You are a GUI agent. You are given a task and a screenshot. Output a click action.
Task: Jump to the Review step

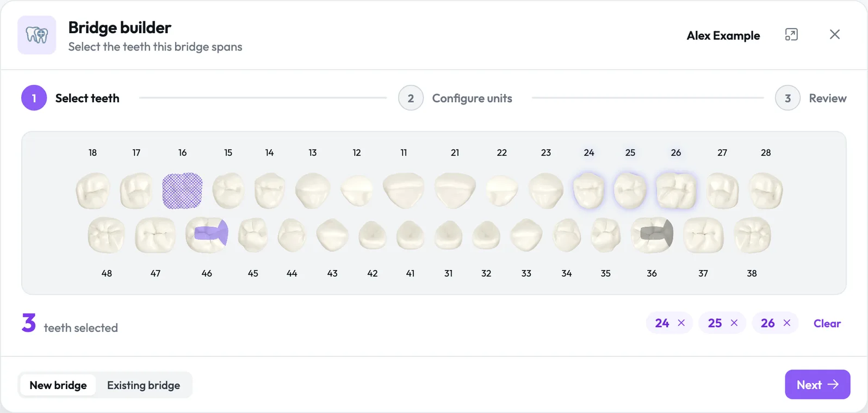click(x=811, y=98)
